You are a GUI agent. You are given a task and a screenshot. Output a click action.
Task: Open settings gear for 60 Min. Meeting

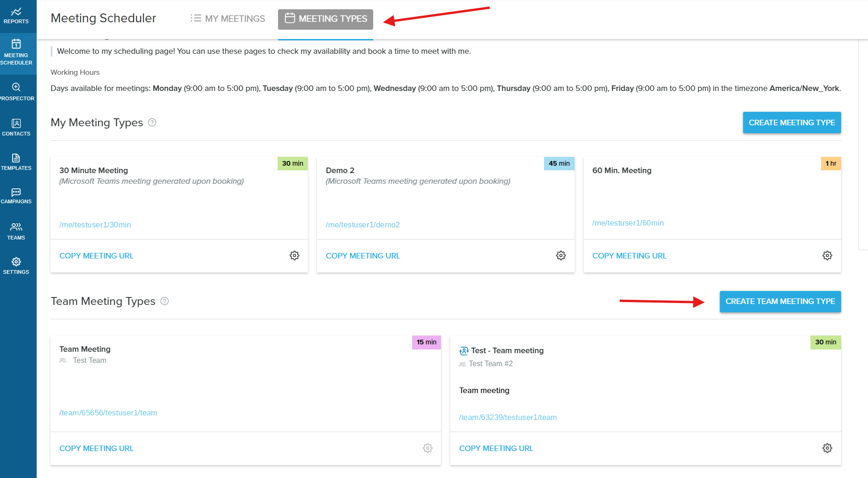pos(827,256)
